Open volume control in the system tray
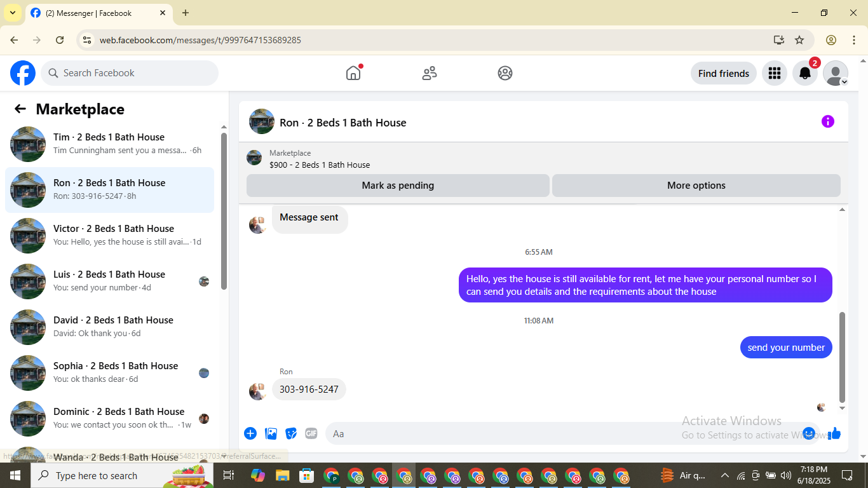The height and width of the screenshot is (488, 868). [786, 475]
